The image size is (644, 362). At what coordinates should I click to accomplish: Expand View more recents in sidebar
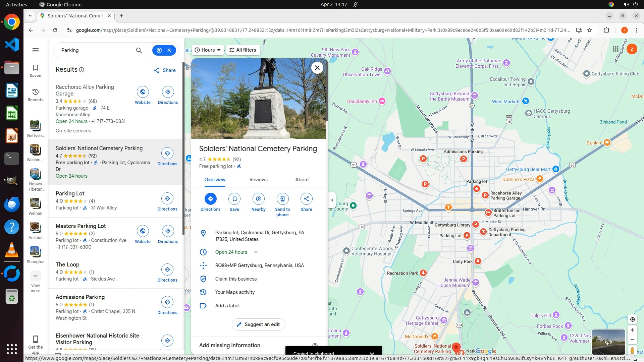(x=36, y=276)
